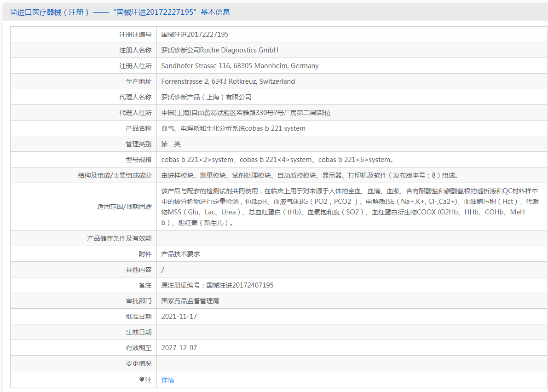The width and height of the screenshot is (548, 392).
Task: Click the document icon before 进口医疗器械（注册）
Action: (12, 12)
